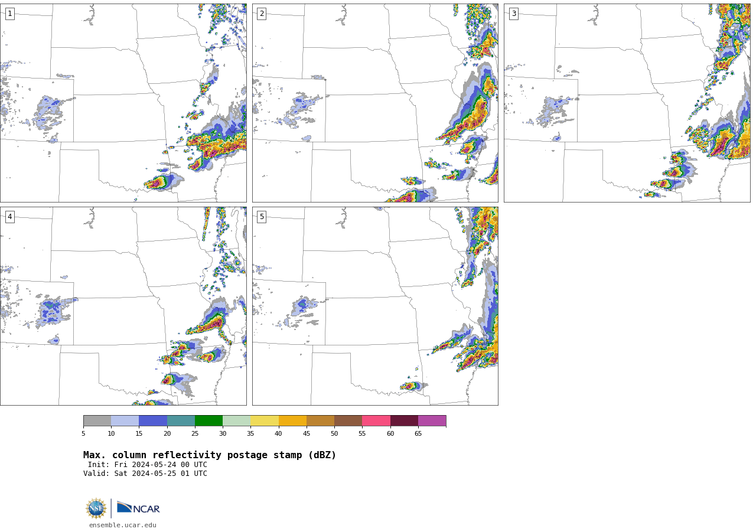Image resolution: width=756 pixels, height=532 pixels.
Task: Click the panel label number 3
Action: pyautogui.click(x=513, y=14)
